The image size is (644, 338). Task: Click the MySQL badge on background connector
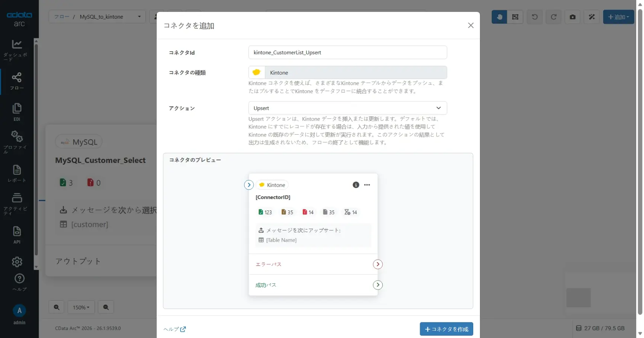point(79,142)
